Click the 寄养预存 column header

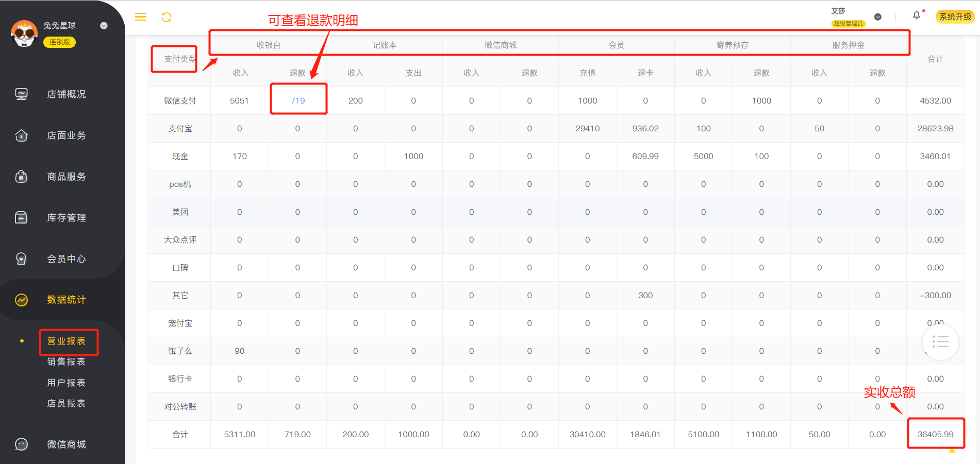(733, 45)
